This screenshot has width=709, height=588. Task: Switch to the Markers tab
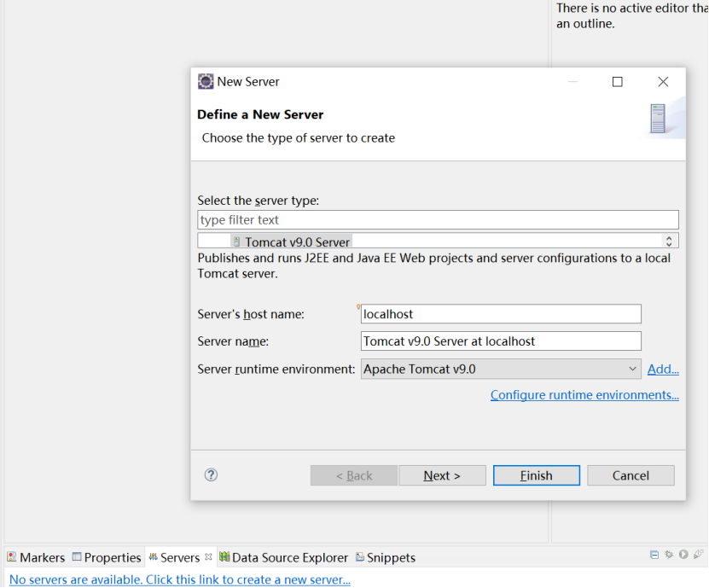(36, 557)
